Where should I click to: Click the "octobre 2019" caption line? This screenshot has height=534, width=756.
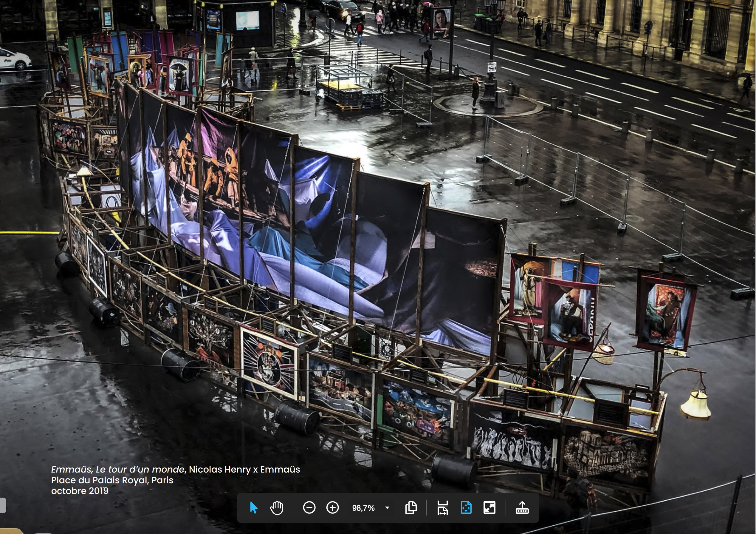point(80,491)
